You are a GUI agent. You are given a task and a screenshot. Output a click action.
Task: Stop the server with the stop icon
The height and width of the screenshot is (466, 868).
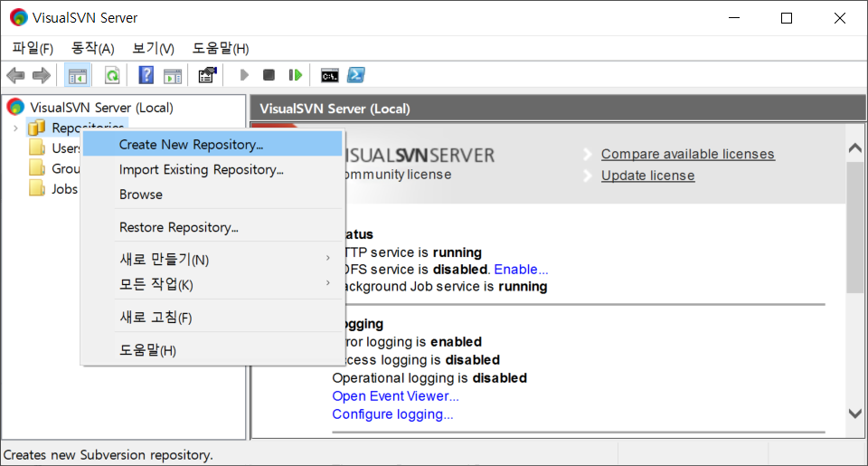(x=269, y=75)
